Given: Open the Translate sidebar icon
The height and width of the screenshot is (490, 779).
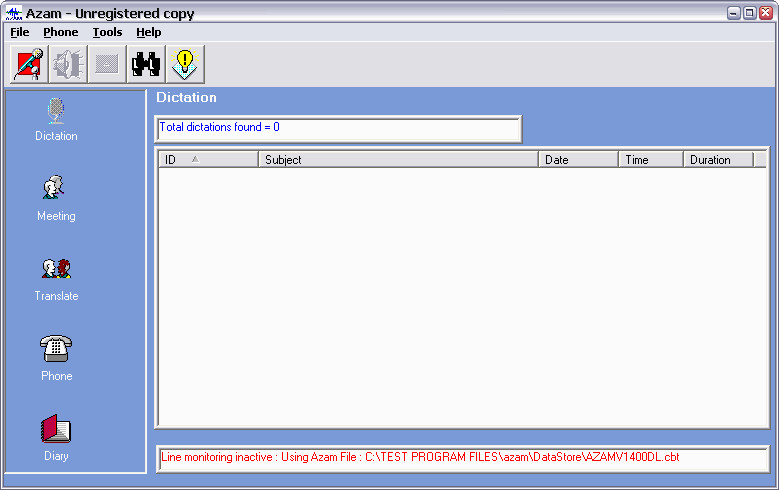Looking at the screenshot, I should pos(56,268).
